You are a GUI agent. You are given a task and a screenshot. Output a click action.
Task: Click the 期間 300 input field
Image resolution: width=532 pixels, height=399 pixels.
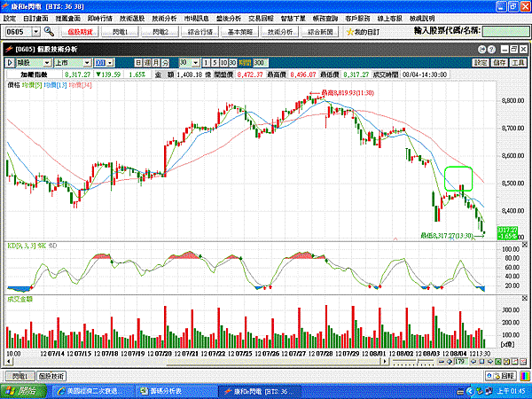click(260, 63)
